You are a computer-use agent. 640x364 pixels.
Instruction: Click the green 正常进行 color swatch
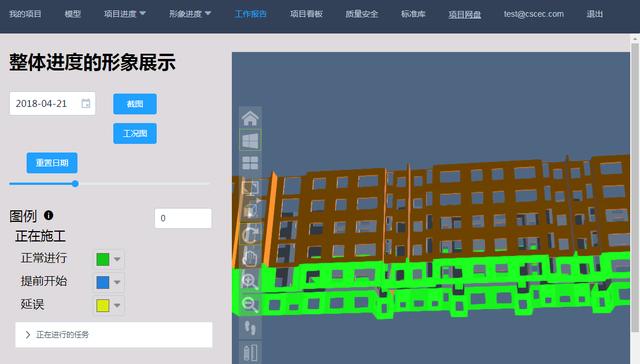102,259
